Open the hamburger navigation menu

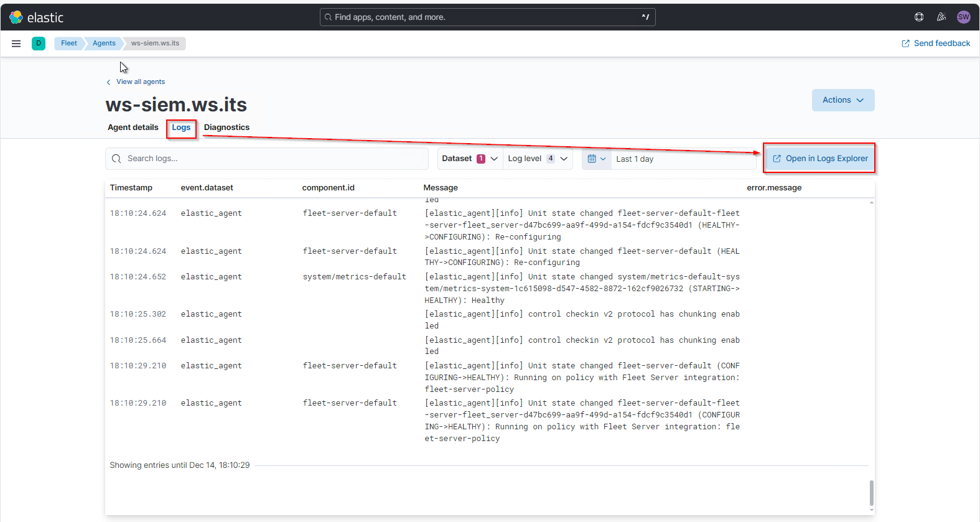tap(16, 44)
